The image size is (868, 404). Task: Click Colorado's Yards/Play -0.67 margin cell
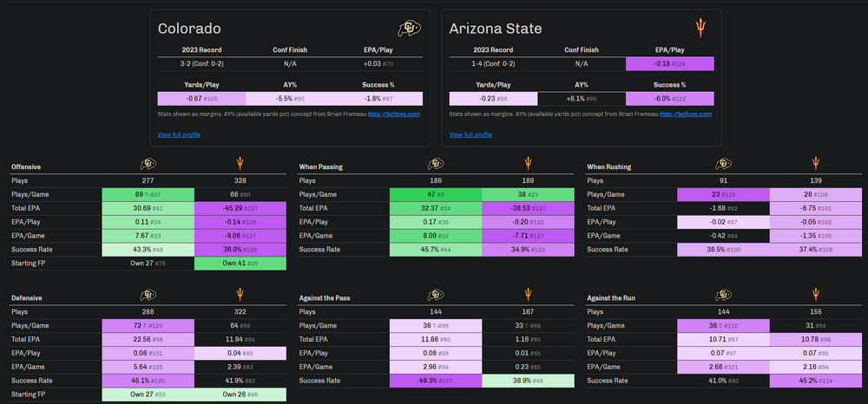(x=201, y=98)
